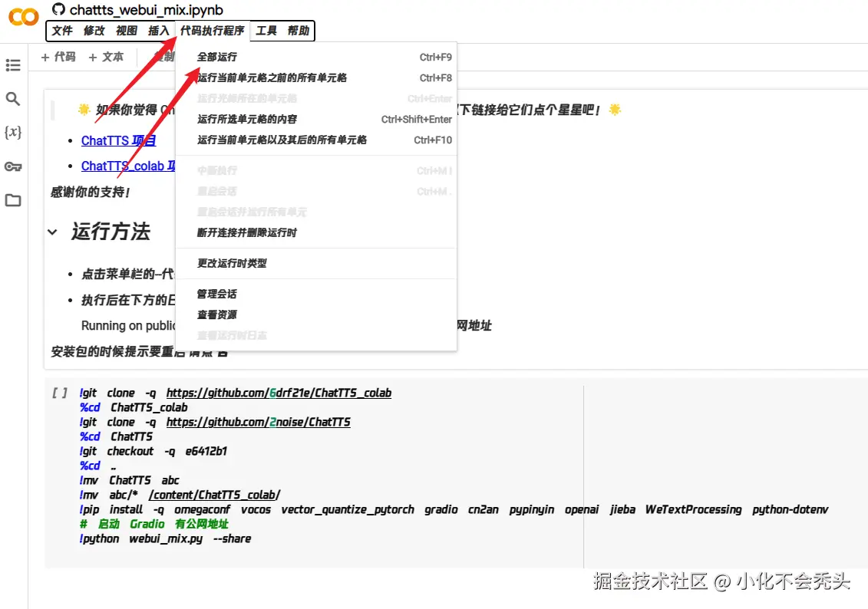
Task: Click the Running on public text line
Action: (x=128, y=325)
